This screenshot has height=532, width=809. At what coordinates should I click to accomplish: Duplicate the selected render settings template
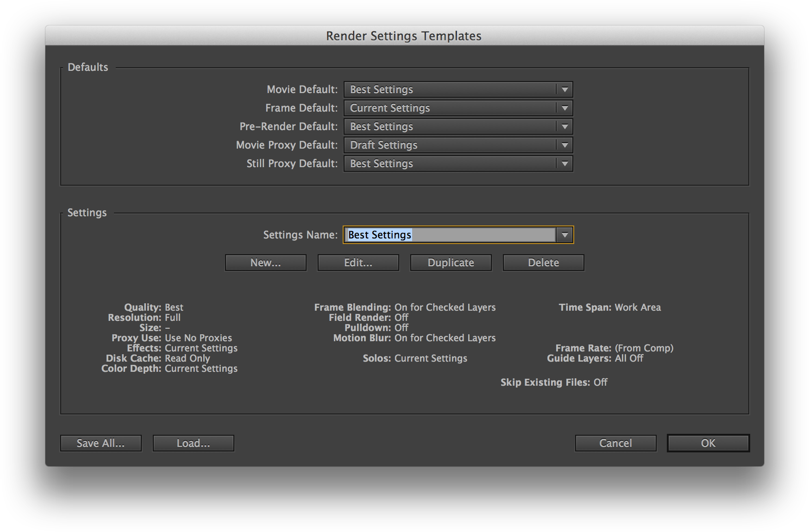pos(451,263)
